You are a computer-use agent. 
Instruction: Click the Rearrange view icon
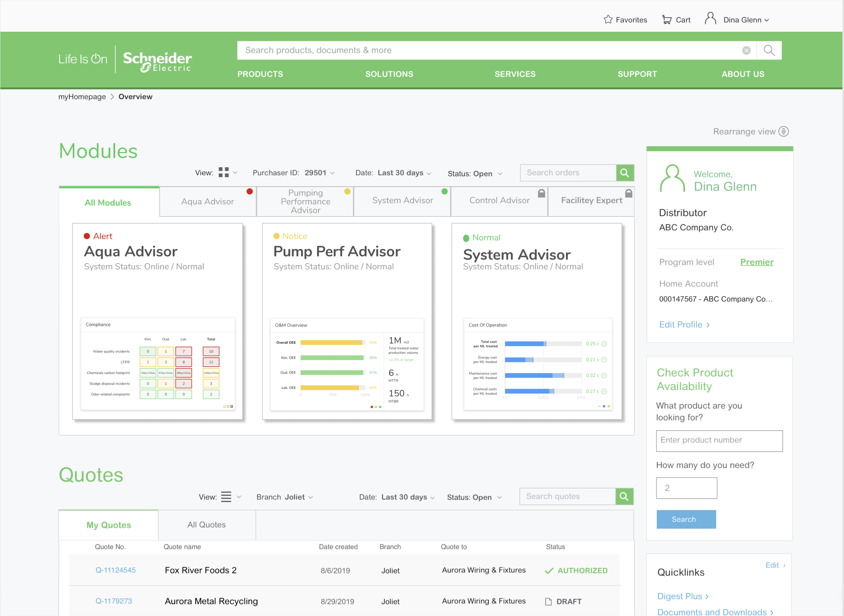coord(784,132)
